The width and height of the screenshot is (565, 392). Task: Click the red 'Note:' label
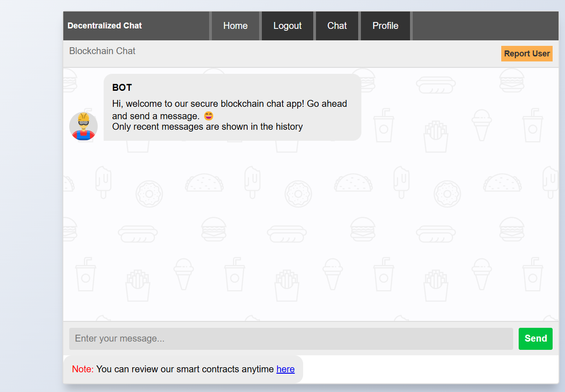[83, 369]
